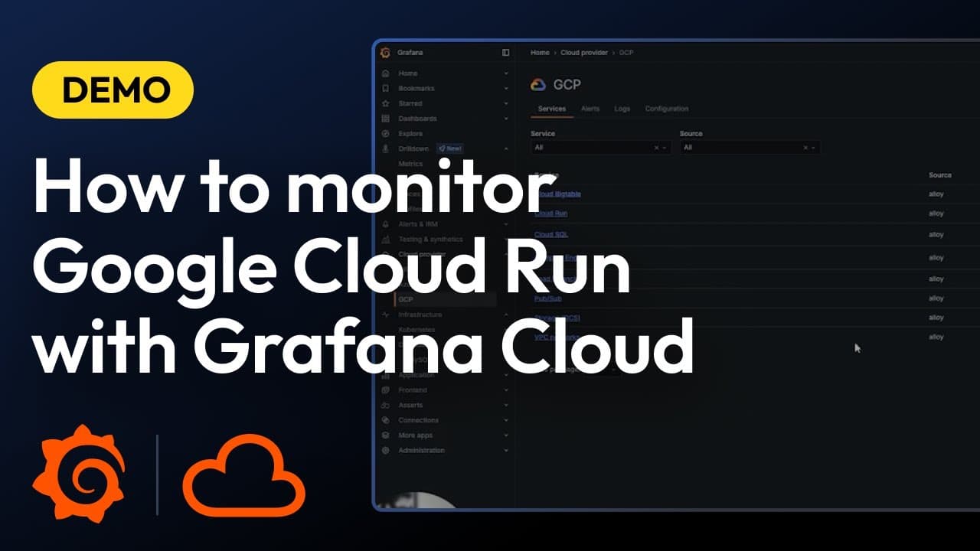Open Asserts in the sidebar menu
Viewport: 980px width, 551px height.
click(410, 405)
